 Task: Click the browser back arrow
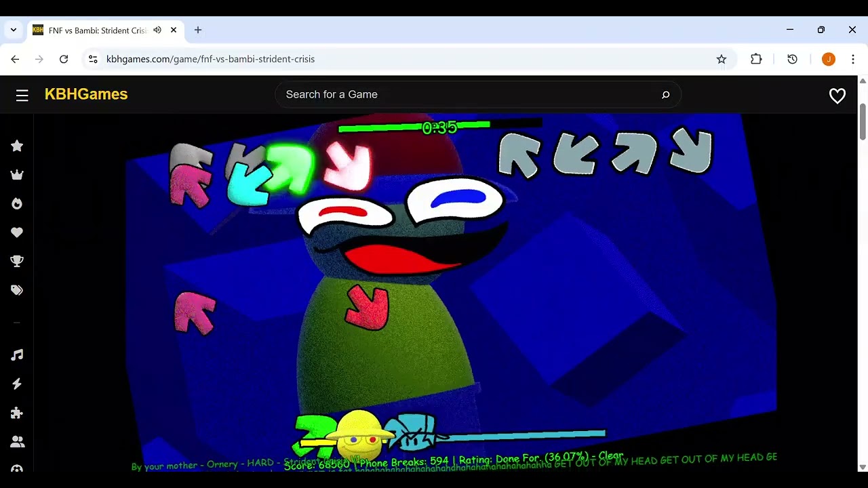15,59
